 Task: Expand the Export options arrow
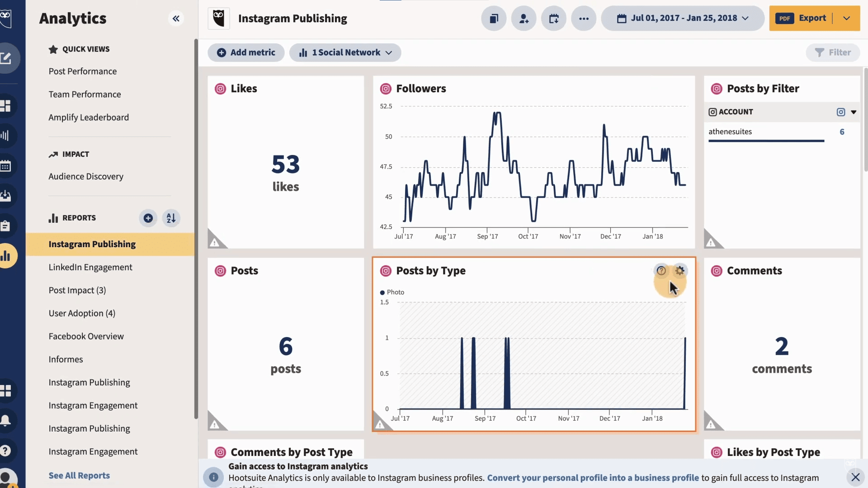click(x=846, y=19)
